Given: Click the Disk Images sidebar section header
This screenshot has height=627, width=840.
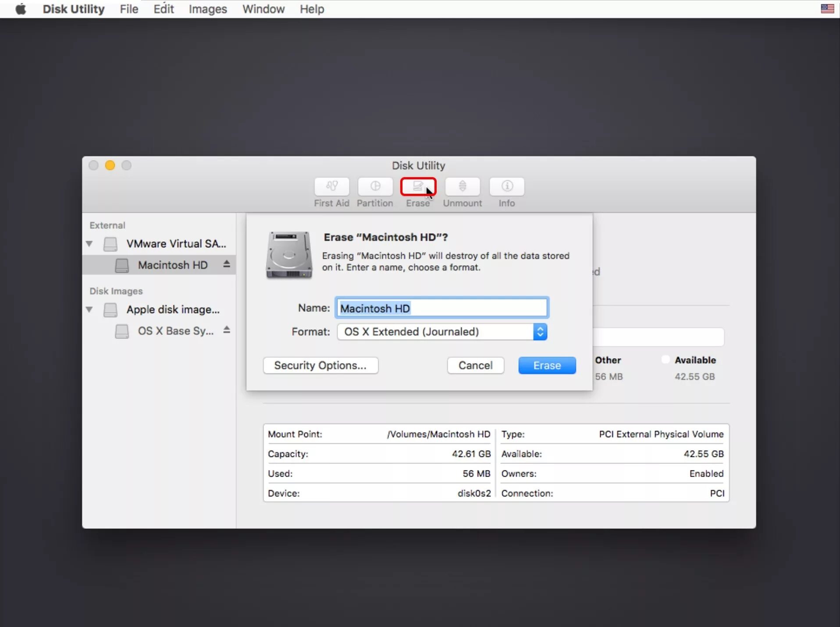Looking at the screenshot, I should click(x=116, y=291).
